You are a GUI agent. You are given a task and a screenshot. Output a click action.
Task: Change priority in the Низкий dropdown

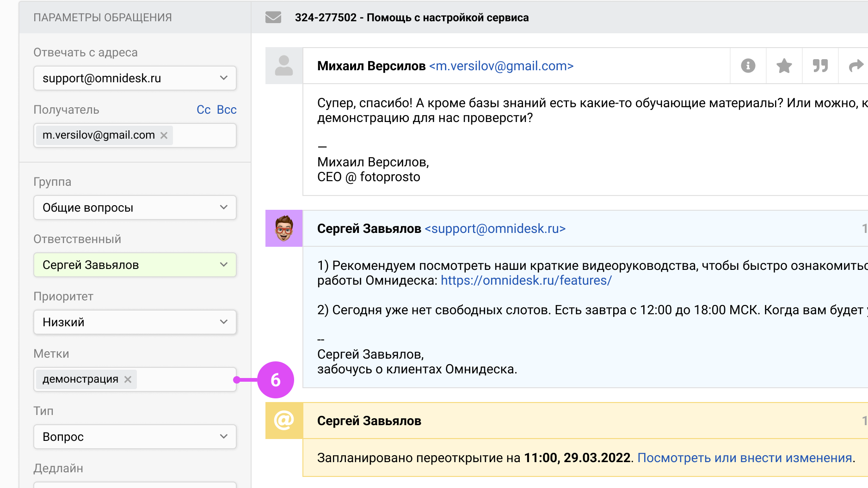tap(135, 322)
